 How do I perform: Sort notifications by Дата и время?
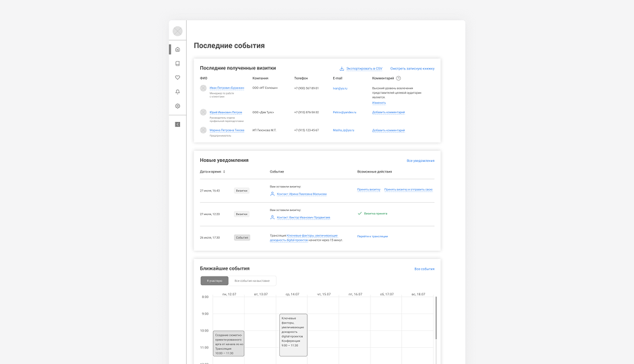point(224,172)
